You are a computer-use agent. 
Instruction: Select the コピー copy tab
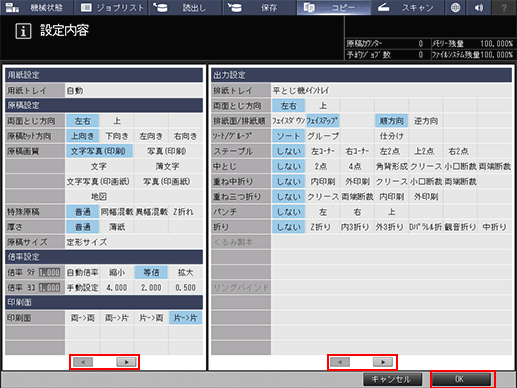[334, 7]
